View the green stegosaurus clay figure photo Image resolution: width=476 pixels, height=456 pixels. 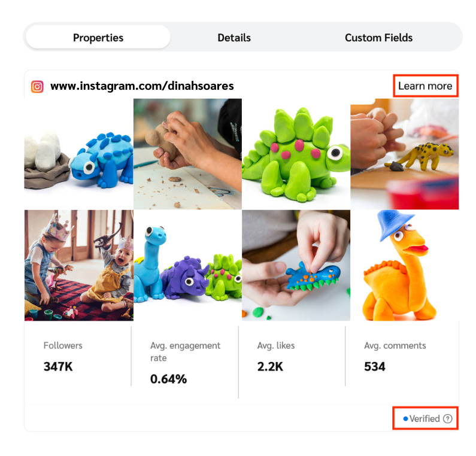pos(296,154)
